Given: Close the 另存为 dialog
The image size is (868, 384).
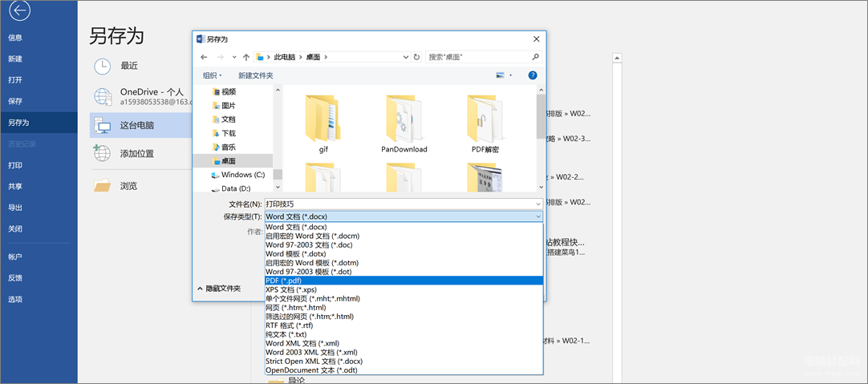Looking at the screenshot, I should (x=536, y=38).
